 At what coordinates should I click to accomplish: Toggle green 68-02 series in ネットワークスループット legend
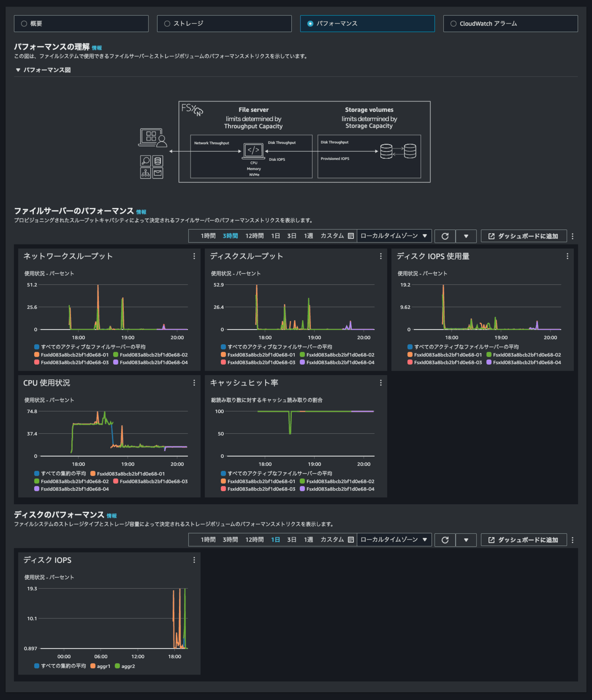150,355
